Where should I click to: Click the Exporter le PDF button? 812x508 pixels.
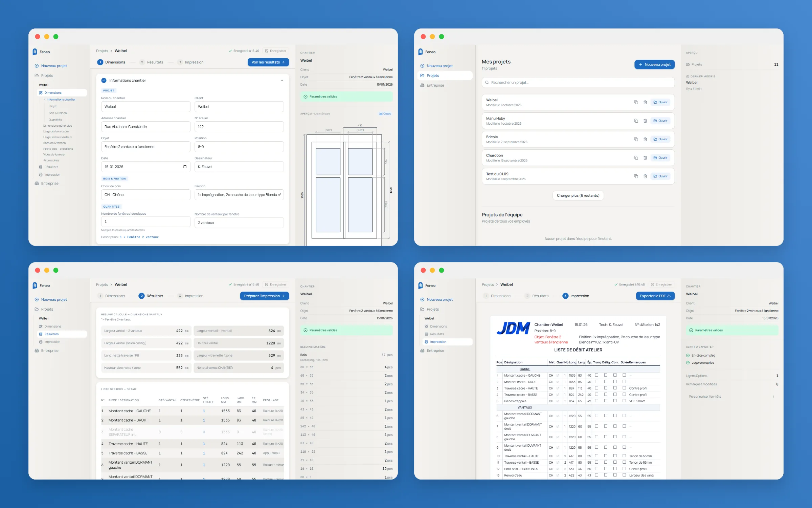(655, 296)
